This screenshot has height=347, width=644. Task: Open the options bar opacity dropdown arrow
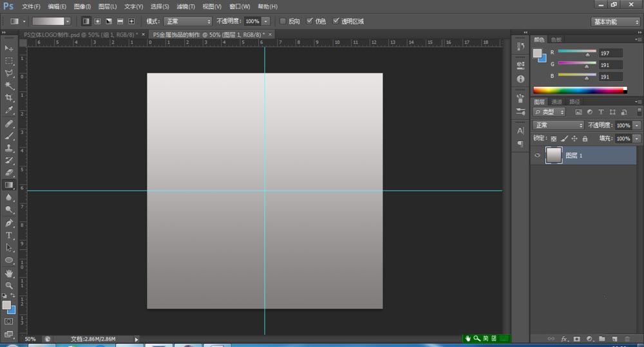pos(266,21)
